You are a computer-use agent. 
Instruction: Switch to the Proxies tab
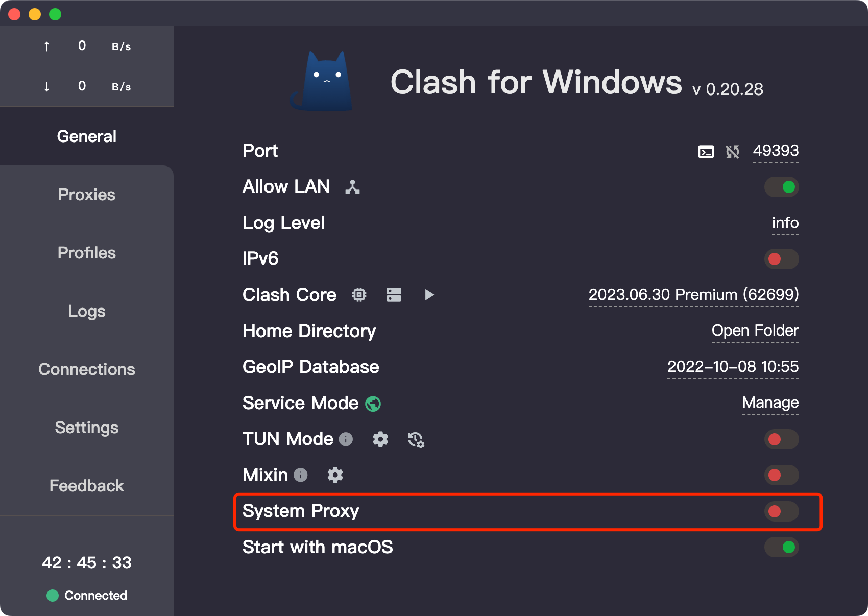tap(87, 195)
